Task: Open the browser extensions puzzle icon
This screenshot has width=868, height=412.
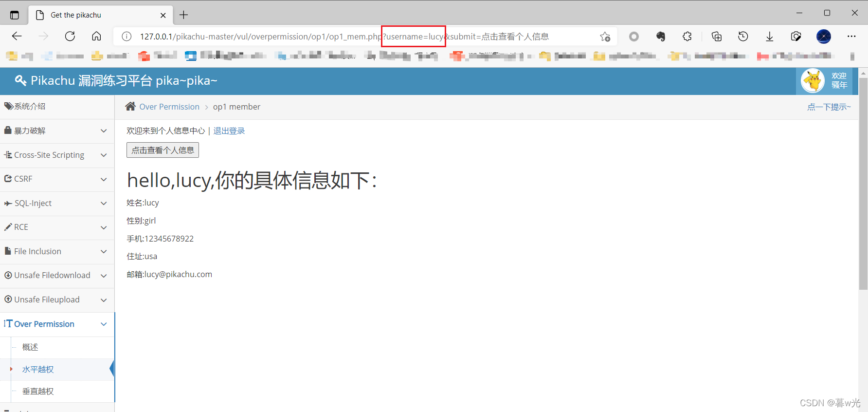Action: tap(687, 36)
